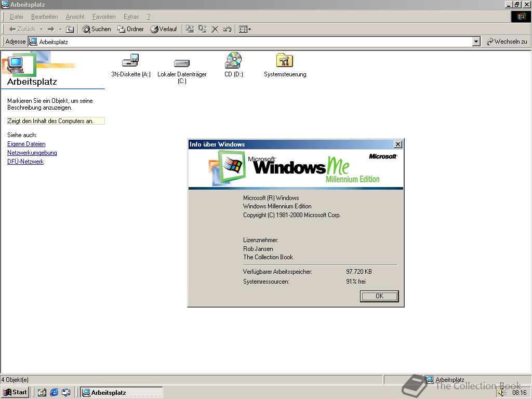Open the Extras menu

click(x=131, y=17)
